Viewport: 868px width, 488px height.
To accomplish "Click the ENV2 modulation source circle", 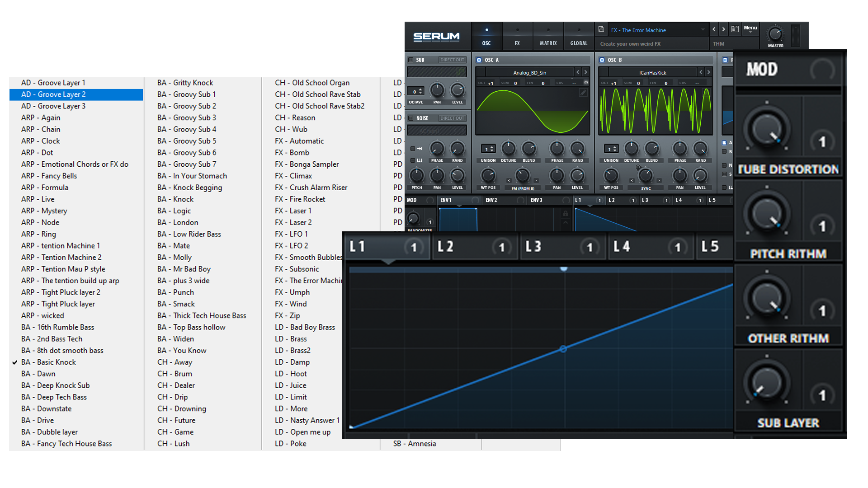I will (520, 200).
